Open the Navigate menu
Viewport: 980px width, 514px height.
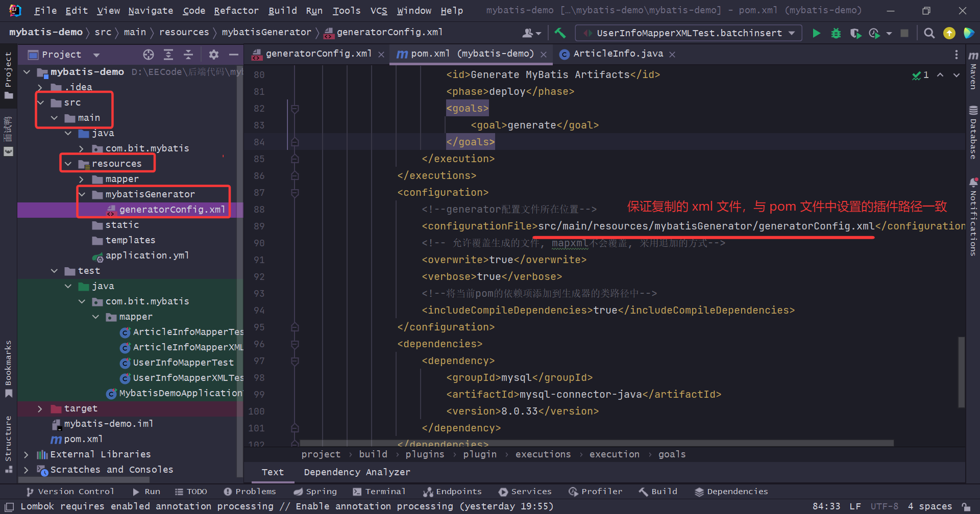point(151,11)
